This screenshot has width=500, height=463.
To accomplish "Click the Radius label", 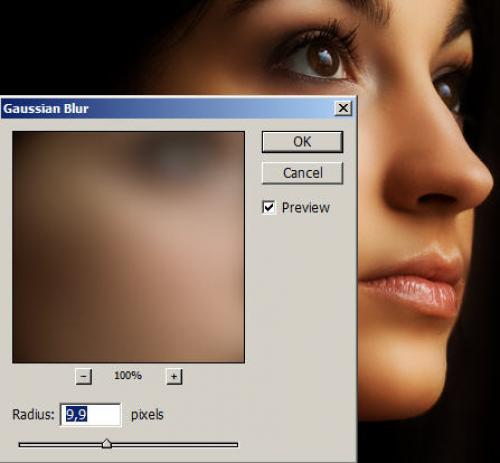I will click(33, 415).
